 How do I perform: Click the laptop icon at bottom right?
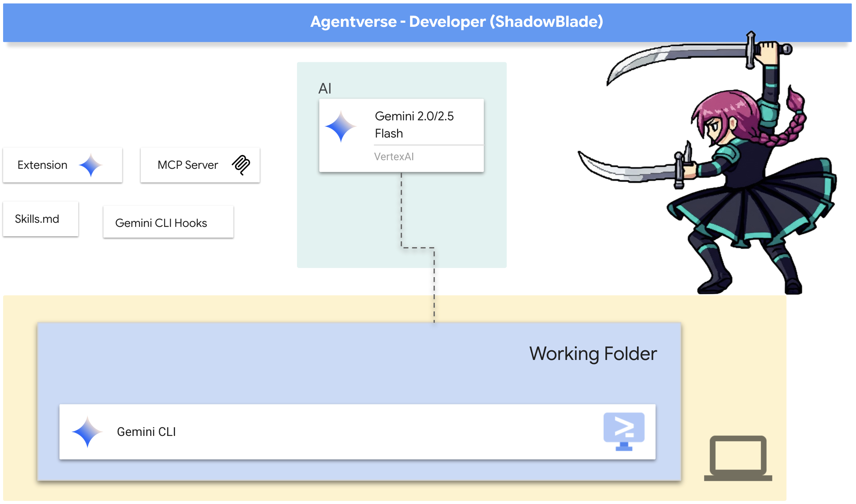738,458
